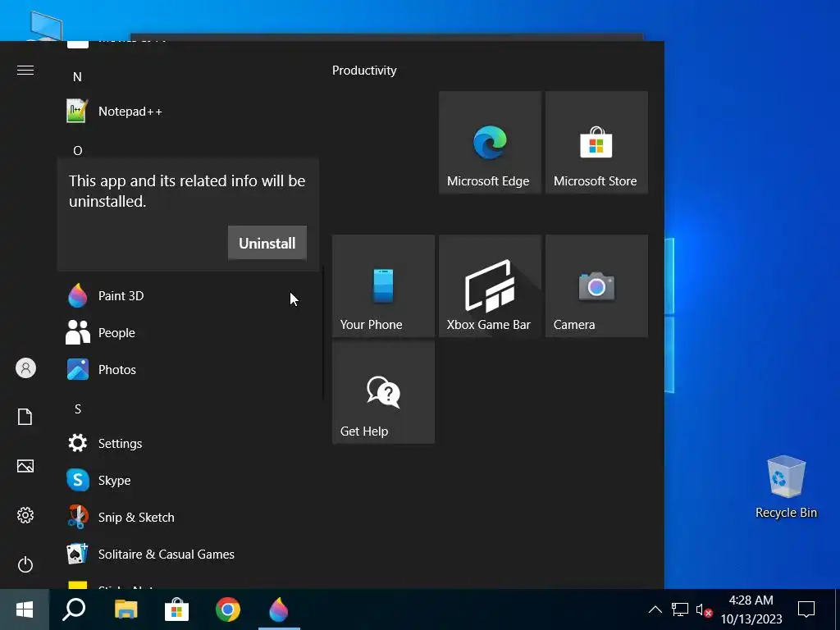
Task: Open the user account icon in Start sidebar
Action: [25, 368]
